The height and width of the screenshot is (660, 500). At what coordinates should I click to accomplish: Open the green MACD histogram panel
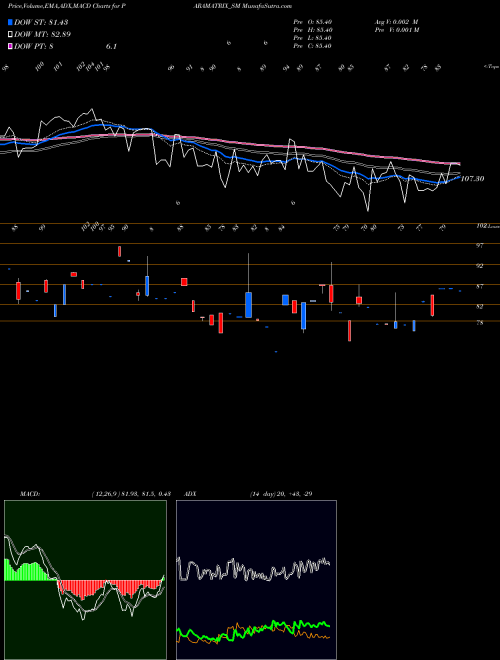click(85, 580)
